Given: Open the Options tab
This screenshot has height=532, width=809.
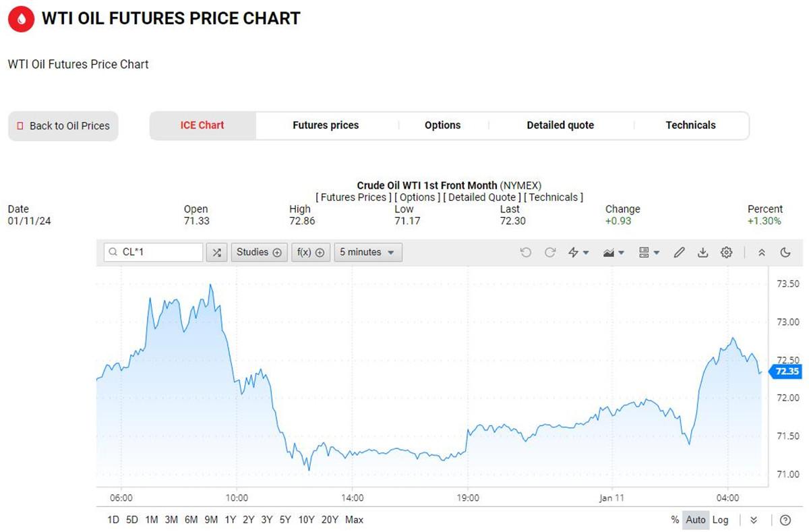Looking at the screenshot, I should 443,125.
